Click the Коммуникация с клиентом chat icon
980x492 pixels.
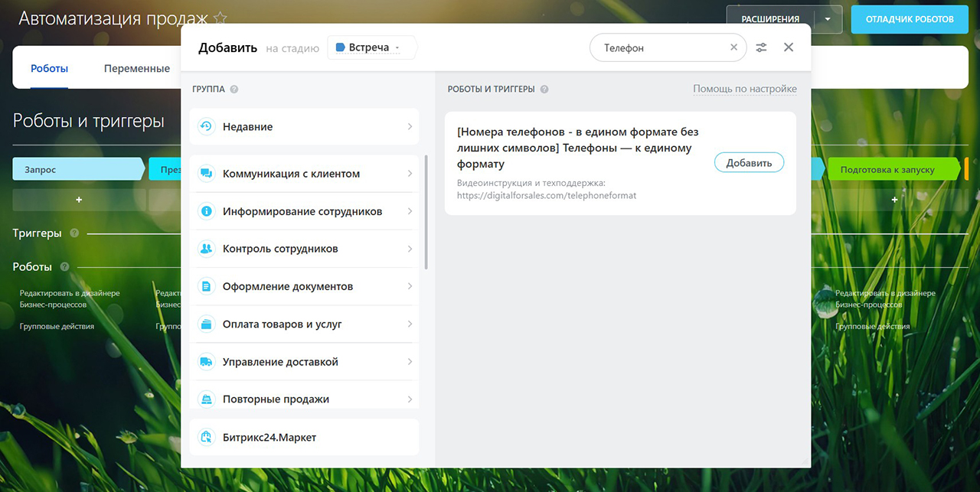205,174
